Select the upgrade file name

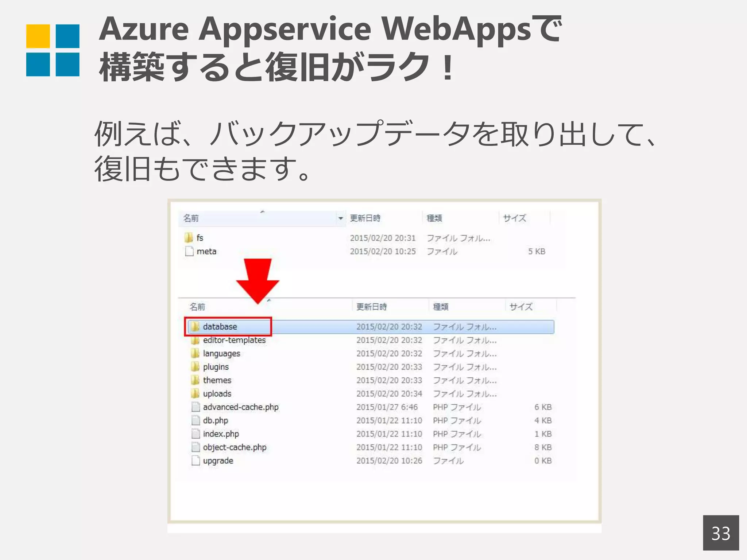[218, 461]
